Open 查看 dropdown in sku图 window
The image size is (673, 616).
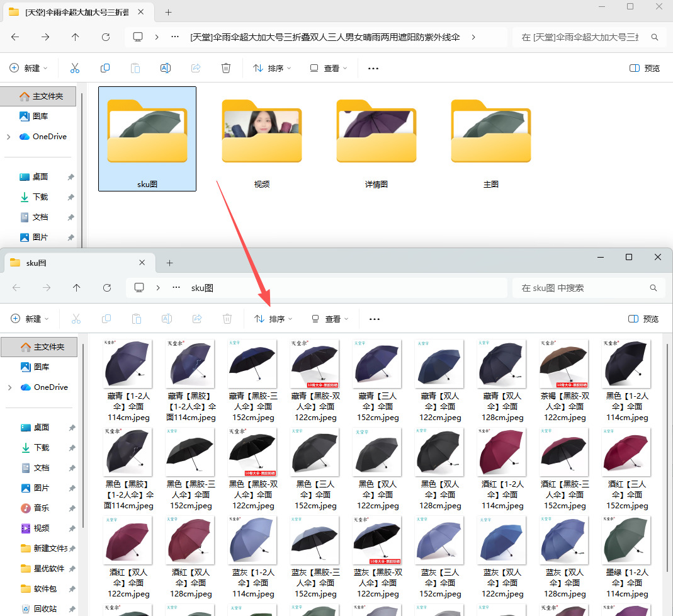coord(330,319)
